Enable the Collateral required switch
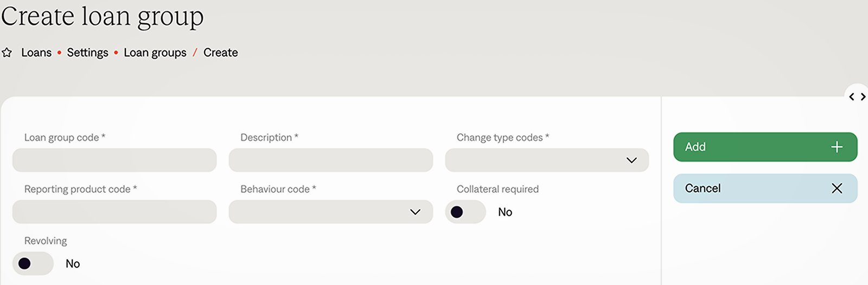868x285 pixels. coord(465,212)
